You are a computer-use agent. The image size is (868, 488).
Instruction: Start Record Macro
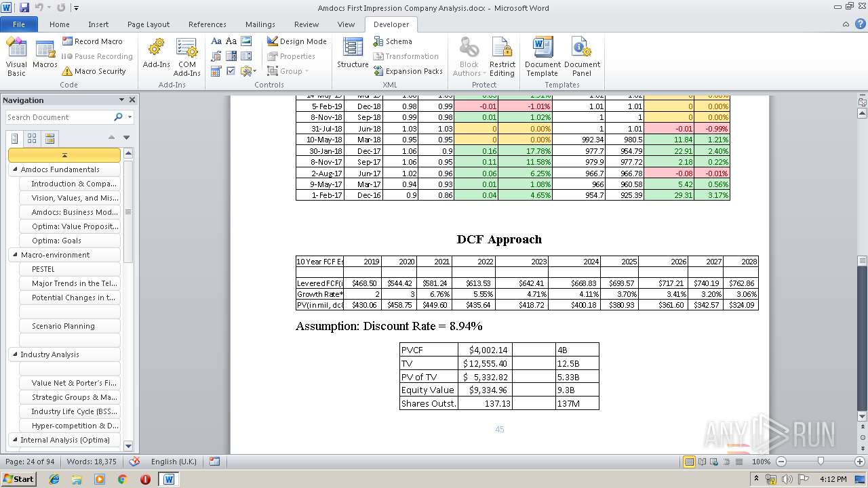click(92, 41)
